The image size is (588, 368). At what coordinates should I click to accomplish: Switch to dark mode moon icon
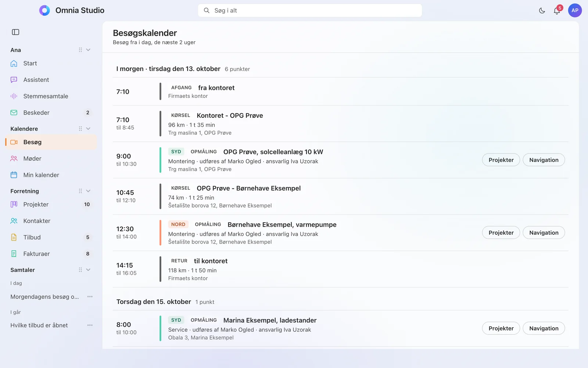tap(542, 11)
